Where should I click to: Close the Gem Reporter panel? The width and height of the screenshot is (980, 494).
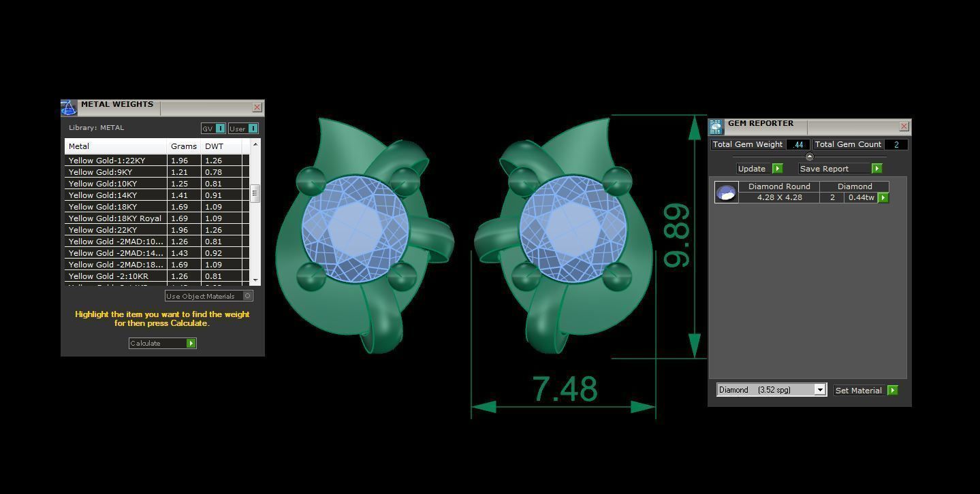(x=904, y=127)
